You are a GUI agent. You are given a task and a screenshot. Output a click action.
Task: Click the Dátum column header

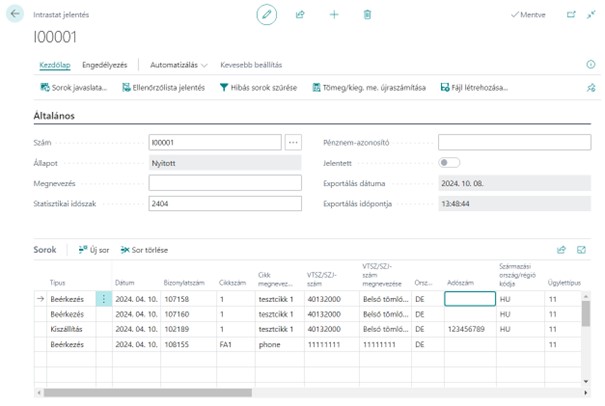pos(125,283)
